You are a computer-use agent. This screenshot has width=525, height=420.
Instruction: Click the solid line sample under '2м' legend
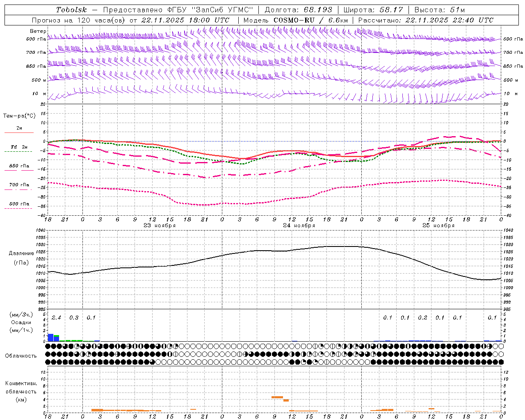pos(19,132)
